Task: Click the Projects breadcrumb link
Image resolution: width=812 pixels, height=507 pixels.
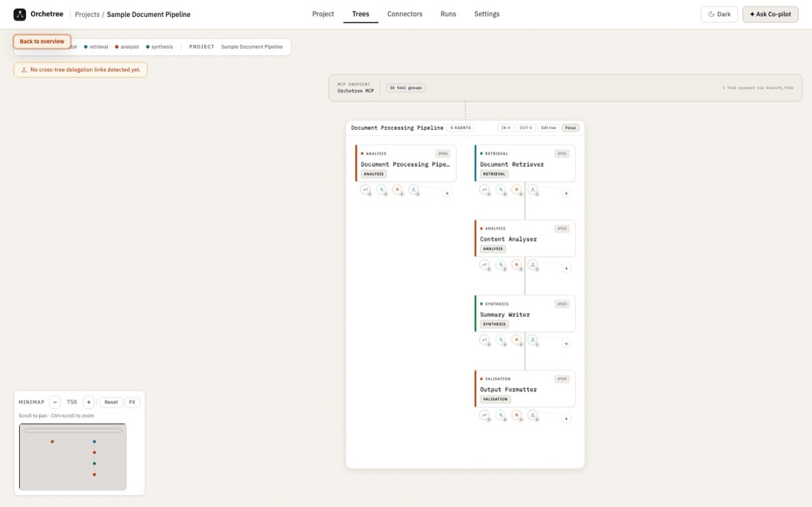Action: (87, 15)
